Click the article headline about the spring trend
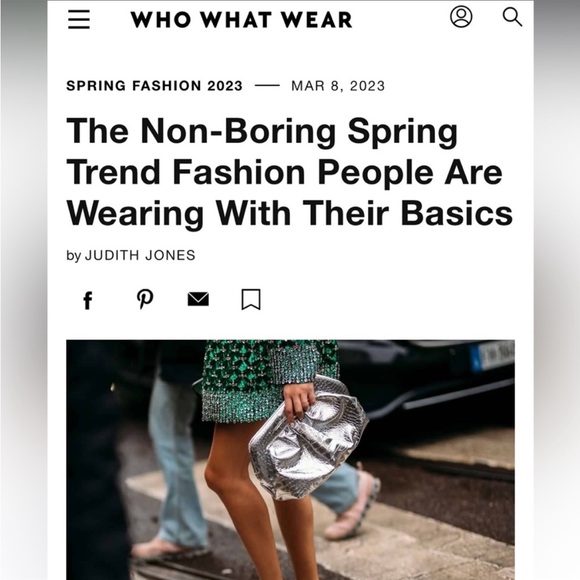This screenshot has width=580, height=580. tap(289, 172)
